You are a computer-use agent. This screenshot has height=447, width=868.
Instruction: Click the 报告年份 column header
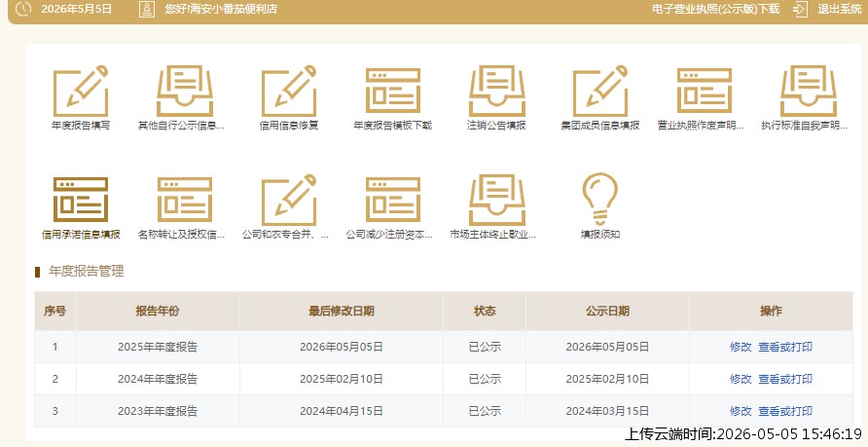click(x=158, y=312)
